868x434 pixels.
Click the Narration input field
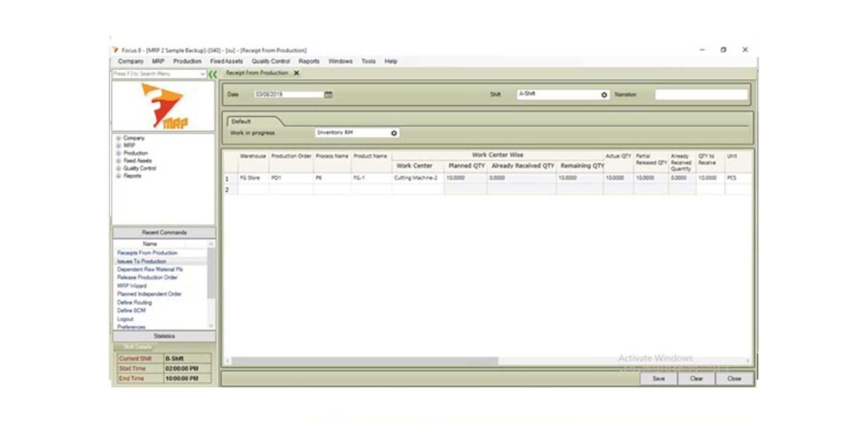[x=701, y=95]
